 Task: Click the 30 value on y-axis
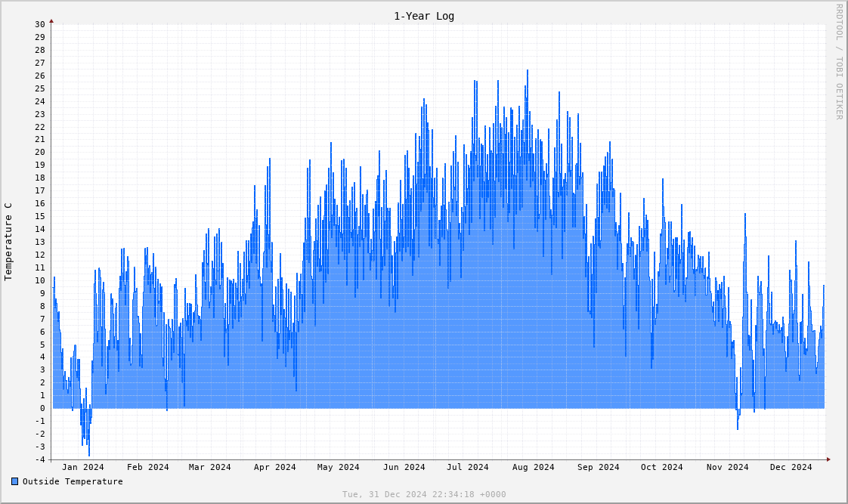39,24
